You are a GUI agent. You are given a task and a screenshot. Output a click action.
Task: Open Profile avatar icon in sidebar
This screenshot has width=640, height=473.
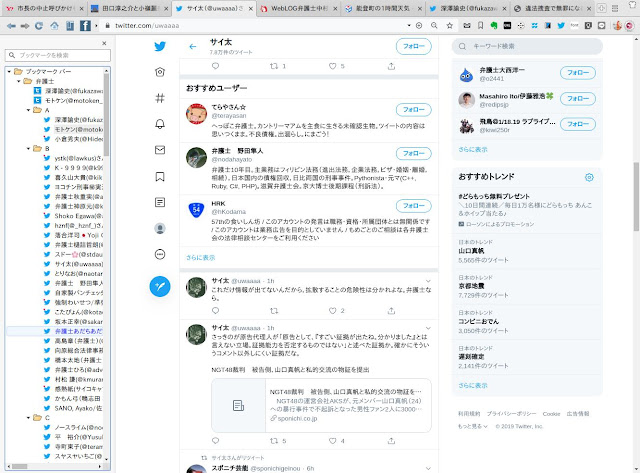point(160,229)
